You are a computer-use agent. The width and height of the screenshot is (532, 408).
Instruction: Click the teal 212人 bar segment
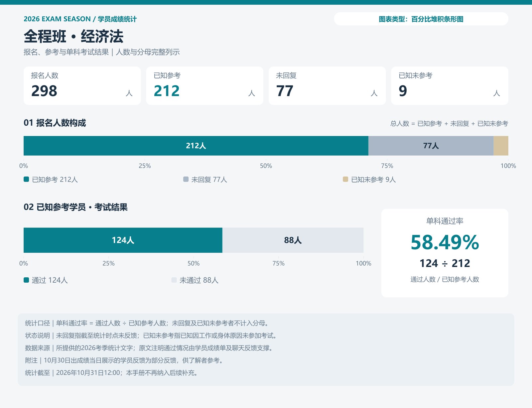click(x=196, y=146)
